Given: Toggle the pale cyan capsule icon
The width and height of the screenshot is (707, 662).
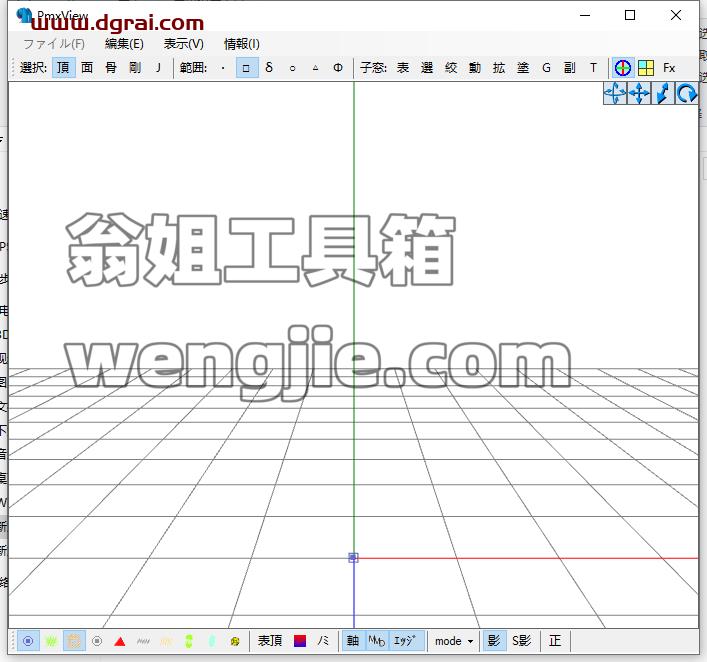Looking at the screenshot, I should (212, 641).
